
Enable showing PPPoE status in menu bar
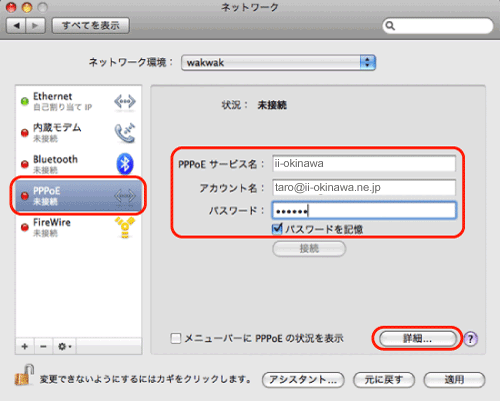click(176, 338)
